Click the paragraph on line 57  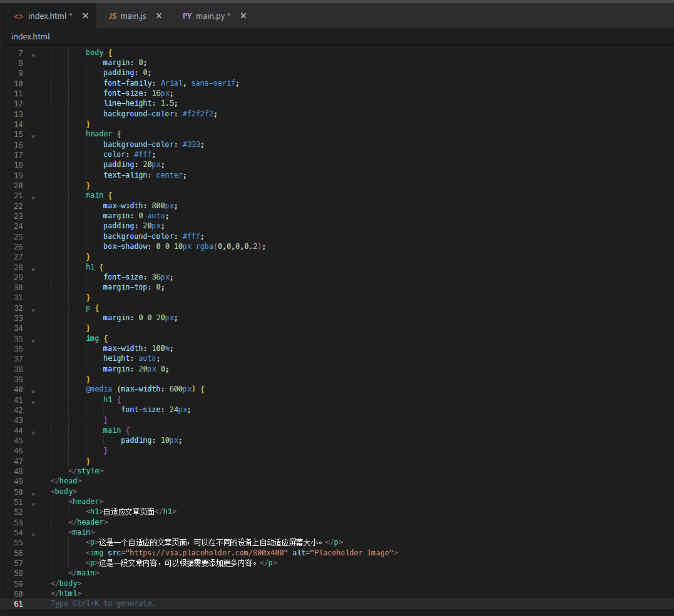pos(181,563)
